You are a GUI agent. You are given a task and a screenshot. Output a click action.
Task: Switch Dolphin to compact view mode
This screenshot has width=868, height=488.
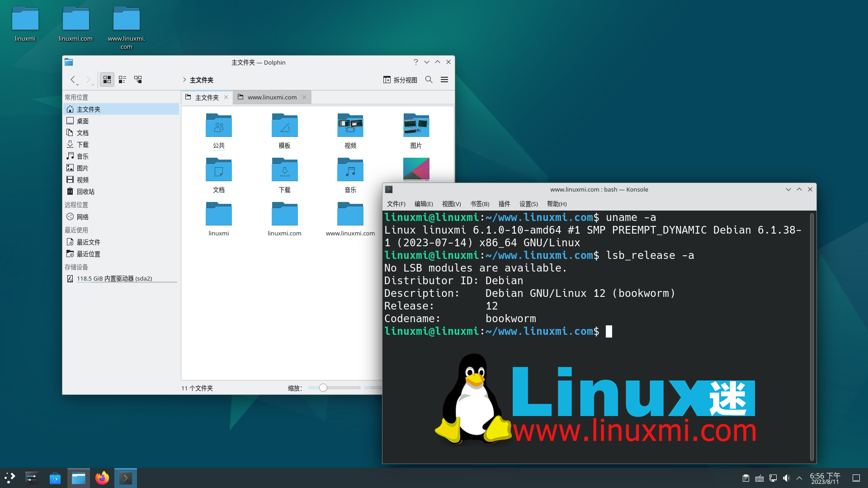(x=123, y=80)
